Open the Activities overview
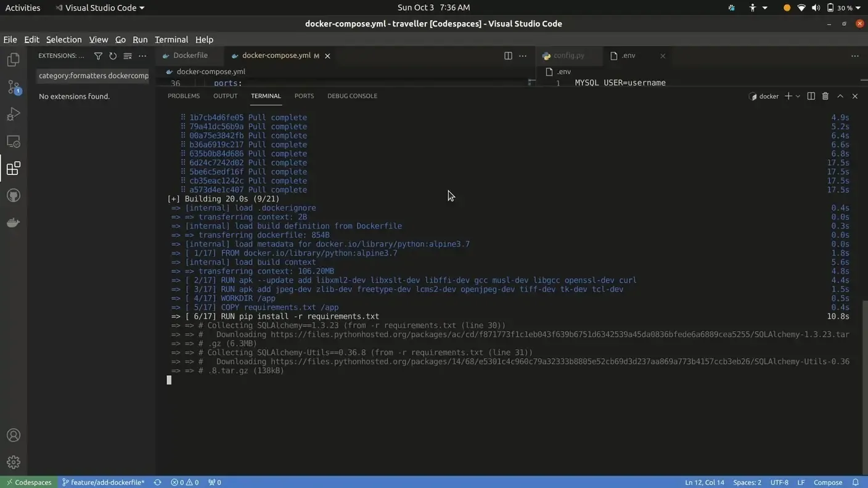Image resolution: width=868 pixels, height=488 pixels. 23,8
